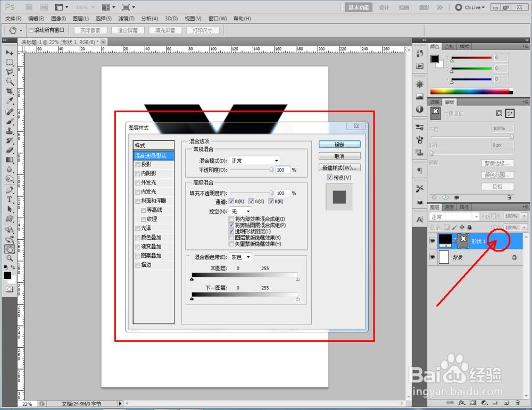Screen dimensions: 532x410
Task: Hide the 形状 1 layer
Action: point(432,241)
